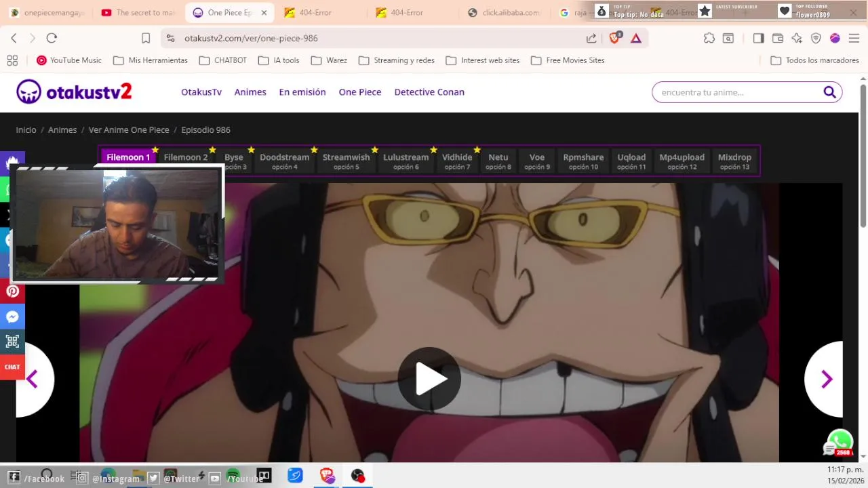Image resolution: width=868 pixels, height=488 pixels.
Task: Open the browser extensions puzzle icon
Action: 709,39
